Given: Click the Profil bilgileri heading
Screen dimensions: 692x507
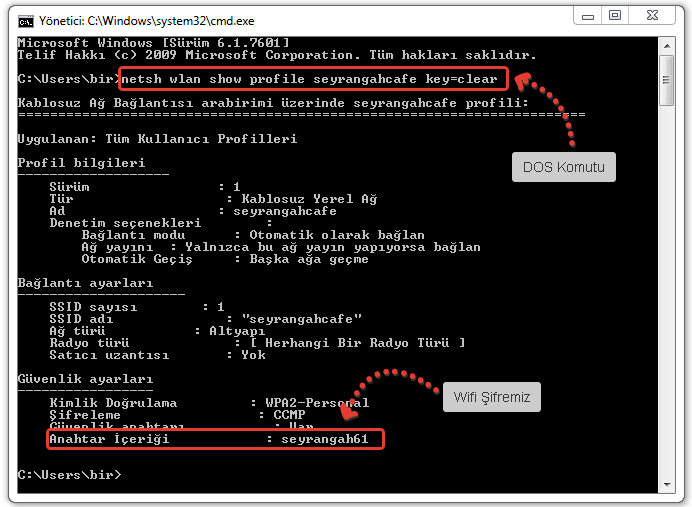Looking at the screenshot, I should pyautogui.click(x=81, y=162).
